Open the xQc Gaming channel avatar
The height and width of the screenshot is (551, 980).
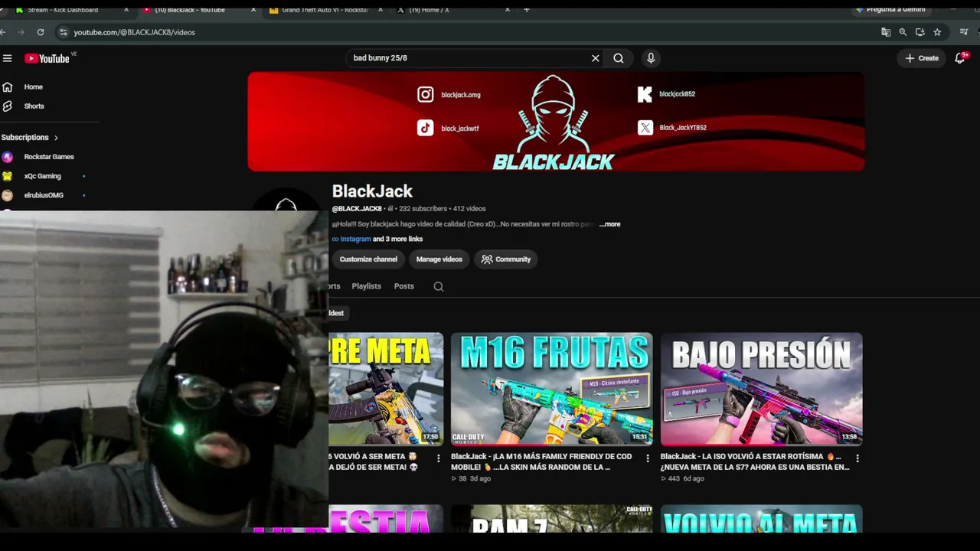click(8, 176)
